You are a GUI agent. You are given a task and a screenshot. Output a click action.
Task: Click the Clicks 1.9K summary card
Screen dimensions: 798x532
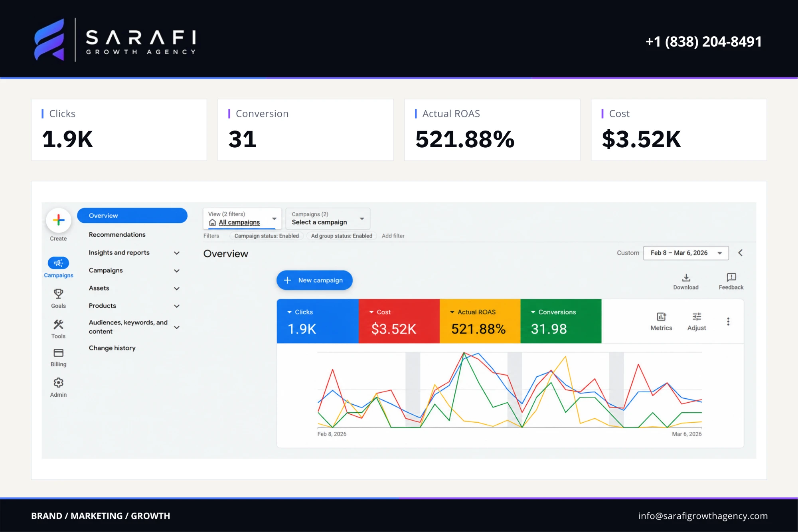119,130
